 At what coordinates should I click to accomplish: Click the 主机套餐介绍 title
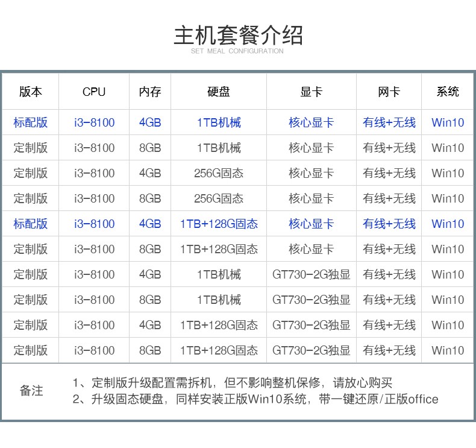(238, 36)
